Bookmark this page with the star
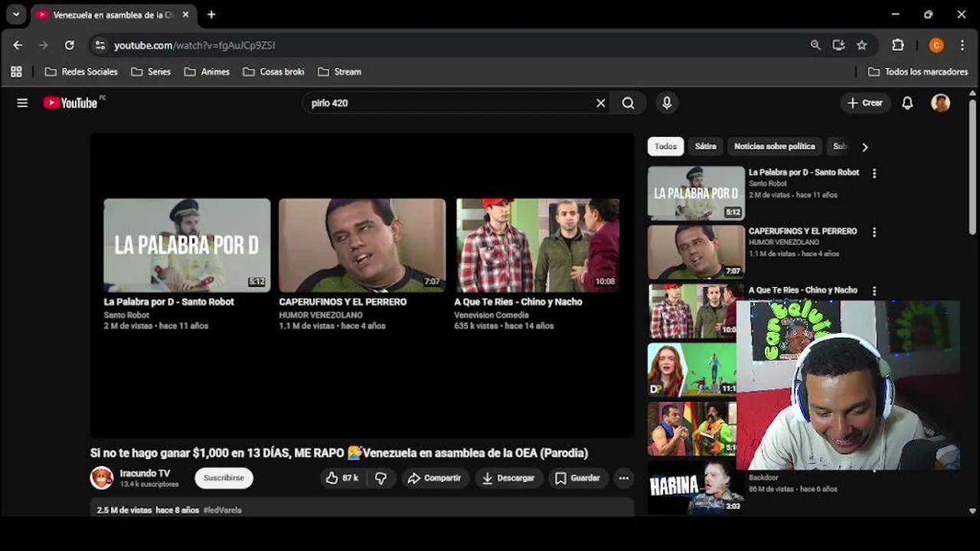The width and height of the screenshot is (980, 551). click(x=861, y=45)
